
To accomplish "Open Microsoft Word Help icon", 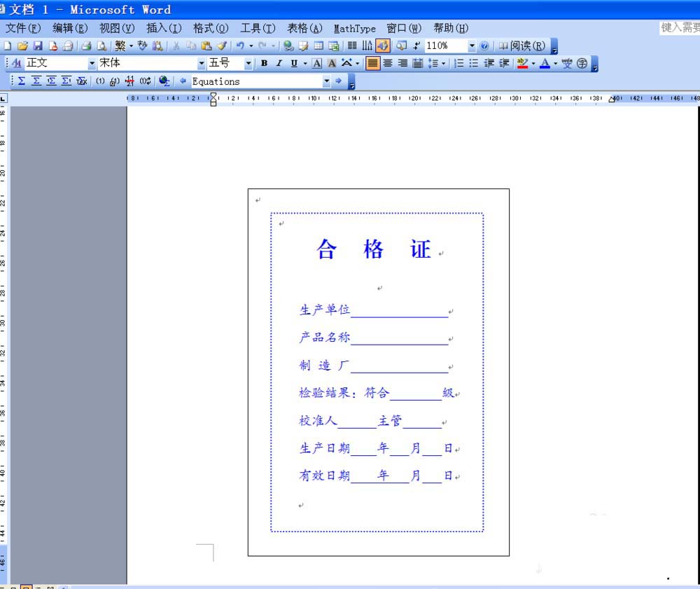I will (484, 46).
